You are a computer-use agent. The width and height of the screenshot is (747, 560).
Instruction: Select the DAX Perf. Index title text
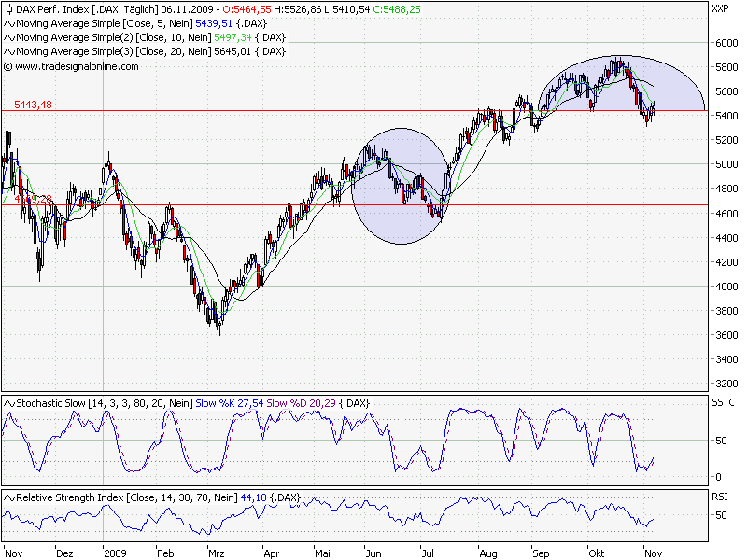(53, 9)
